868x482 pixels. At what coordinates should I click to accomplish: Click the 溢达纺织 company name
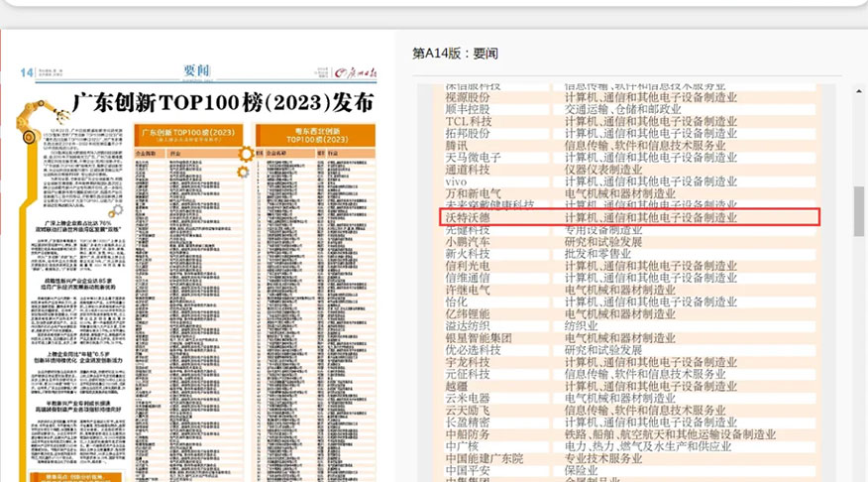468,325
